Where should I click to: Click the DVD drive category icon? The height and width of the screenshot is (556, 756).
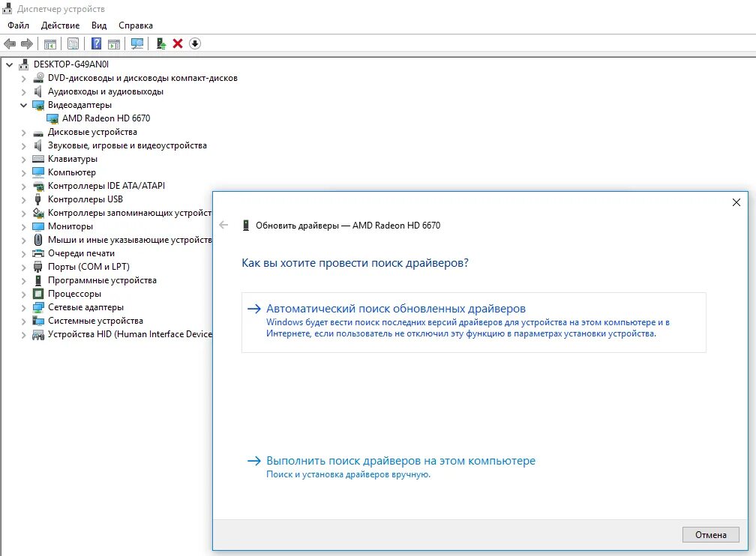[38, 78]
